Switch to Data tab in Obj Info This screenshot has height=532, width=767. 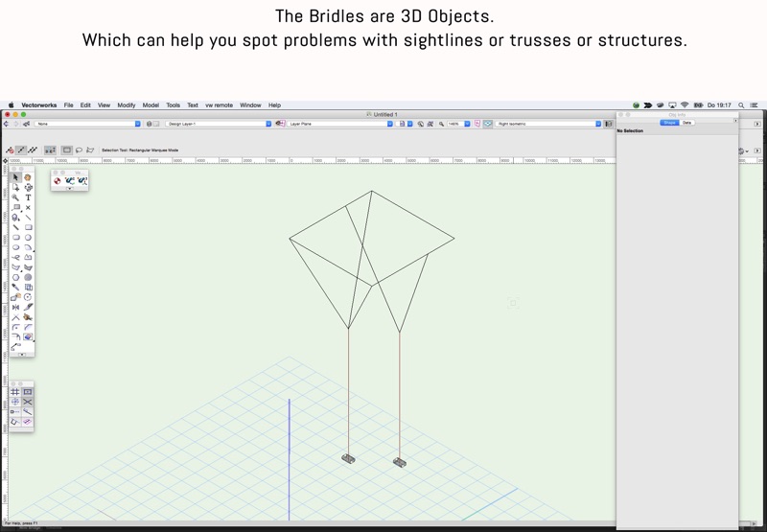[686, 123]
